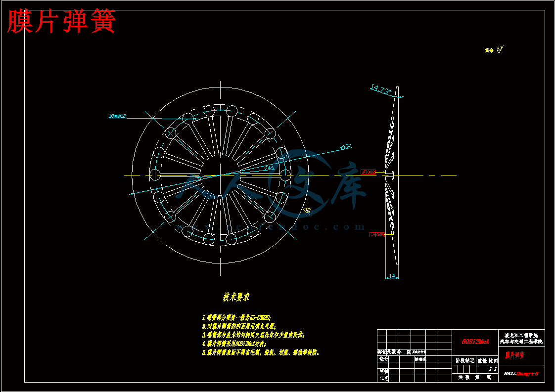Click the 14.73° angle dimension
Image resolution: width=555 pixels, height=392 pixels.
point(380,89)
